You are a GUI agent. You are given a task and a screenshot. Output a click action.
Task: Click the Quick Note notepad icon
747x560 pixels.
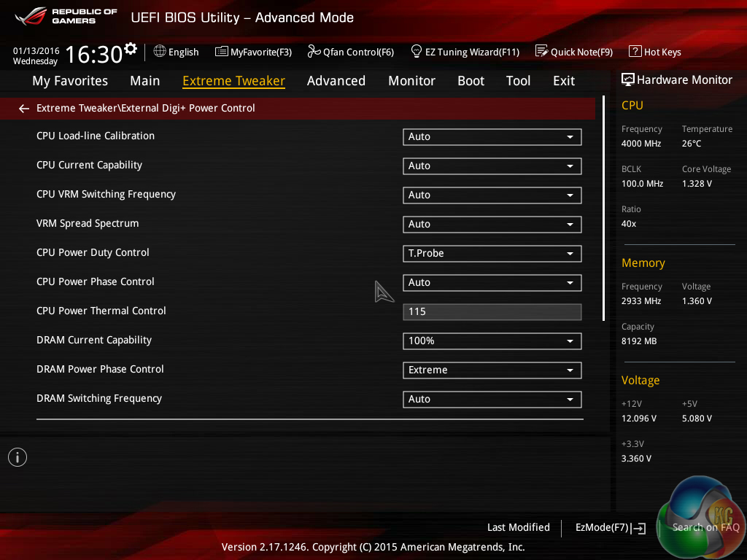542,51
